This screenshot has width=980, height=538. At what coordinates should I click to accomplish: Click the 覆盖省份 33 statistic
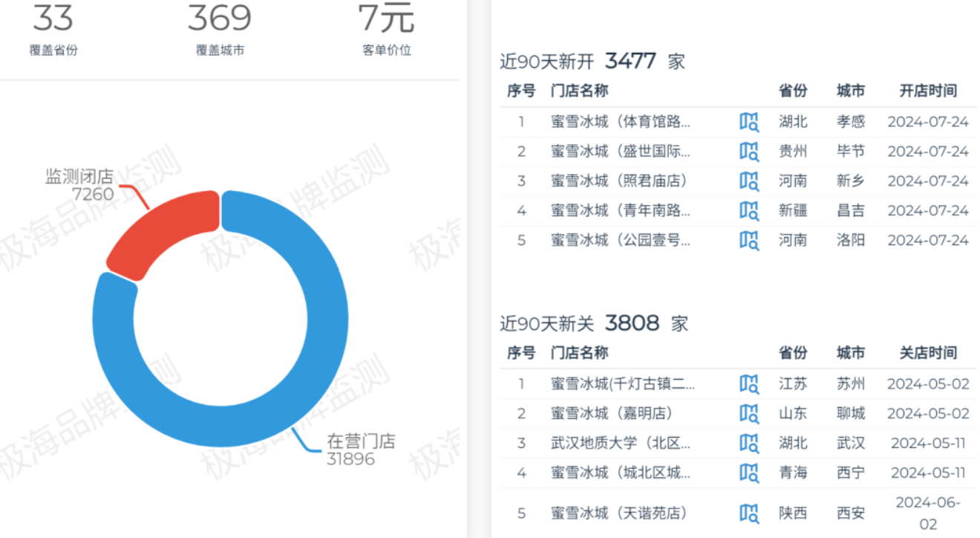(53, 30)
